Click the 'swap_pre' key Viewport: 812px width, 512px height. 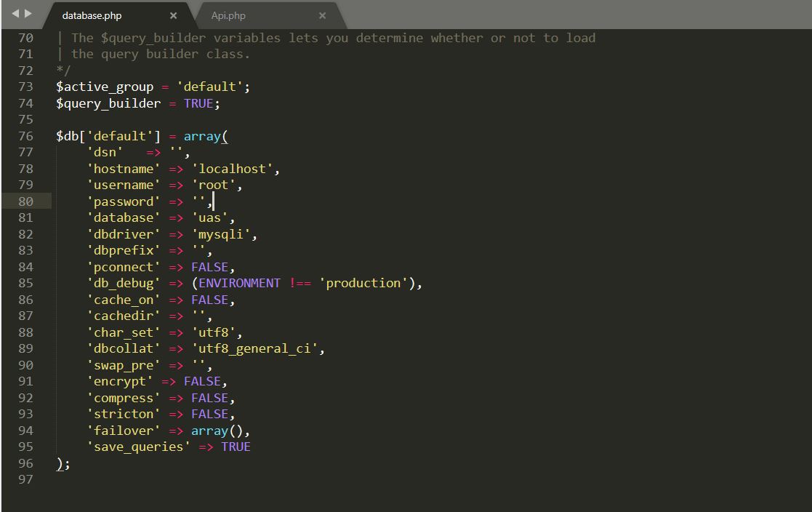[124, 365]
